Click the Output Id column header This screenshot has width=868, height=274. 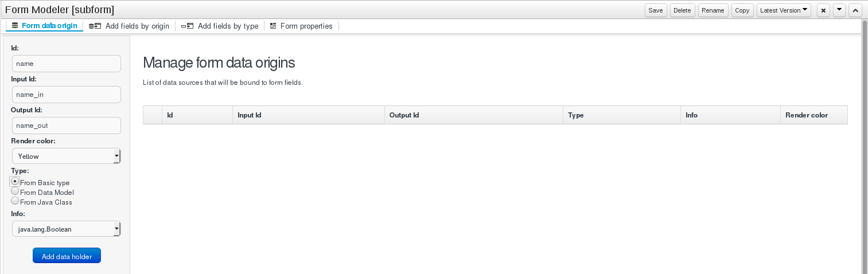pos(474,115)
